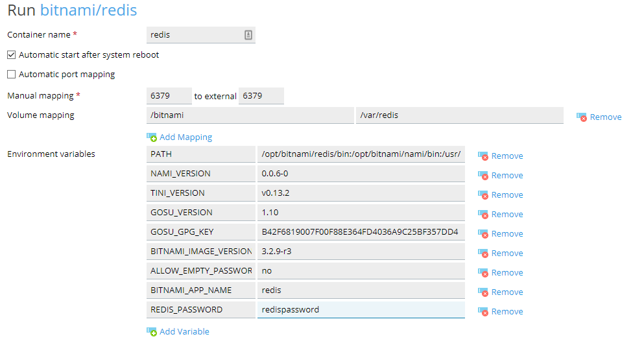644x341 pixels.
Task: Click the green plus Add Mapping icon
Action: pyautogui.click(x=152, y=137)
